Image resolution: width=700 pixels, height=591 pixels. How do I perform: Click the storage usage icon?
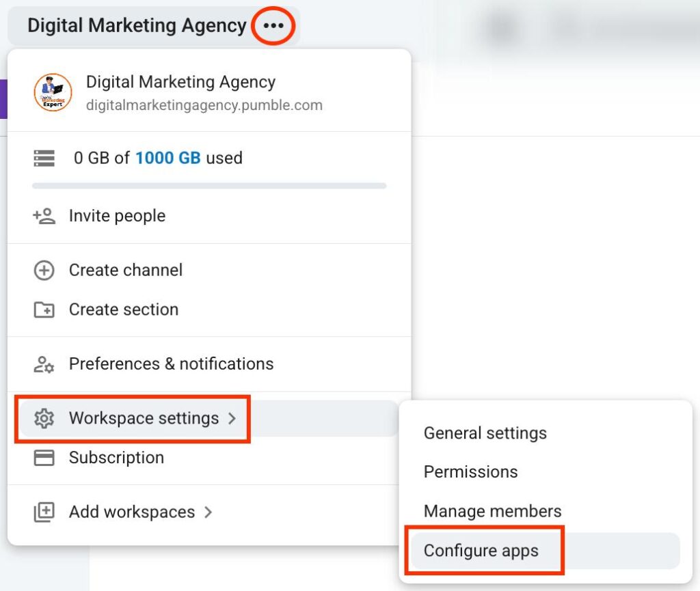click(x=44, y=158)
